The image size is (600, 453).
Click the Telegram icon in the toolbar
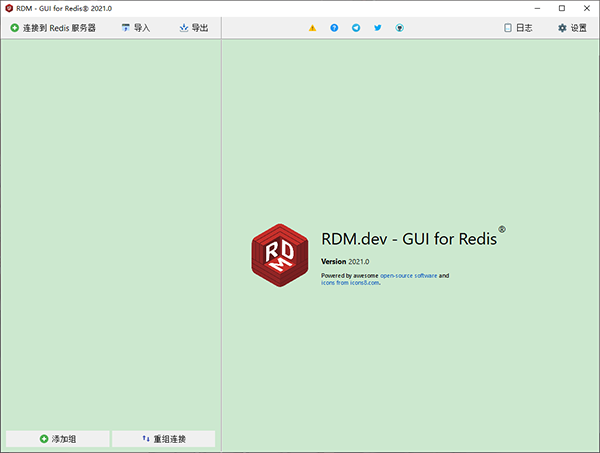[x=356, y=28]
